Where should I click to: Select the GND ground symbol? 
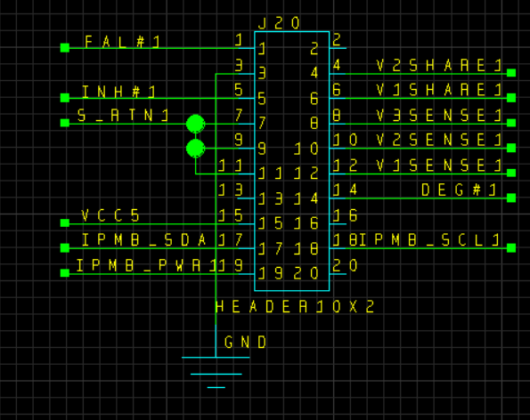tap(216, 372)
